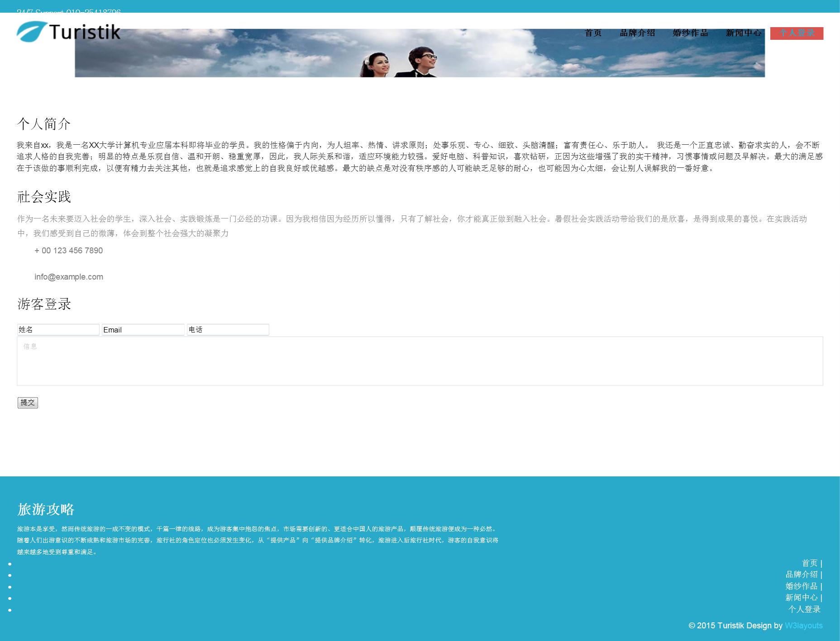
Task: Click the info@example.com email address
Action: point(69,277)
